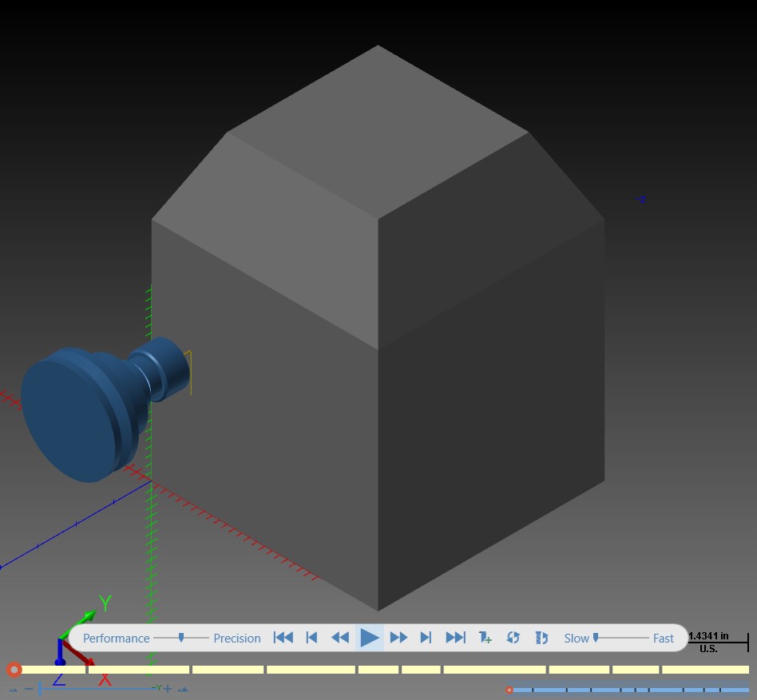Zoom out timeline with the minus icon
The width and height of the screenshot is (757, 700).
click(x=29, y=688)
